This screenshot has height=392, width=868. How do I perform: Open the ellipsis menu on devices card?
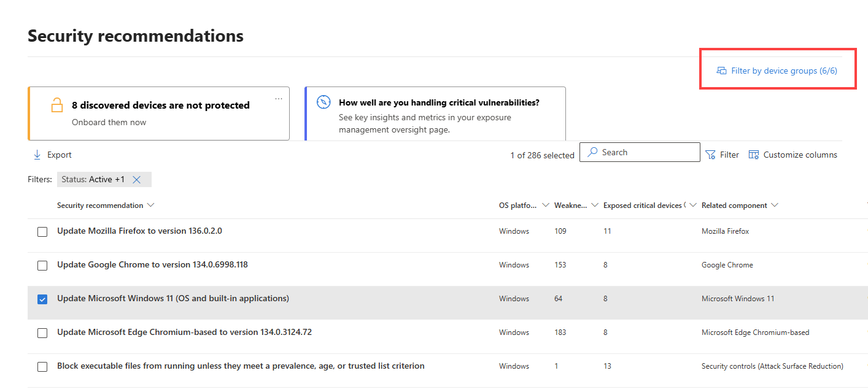click(279, 98)
